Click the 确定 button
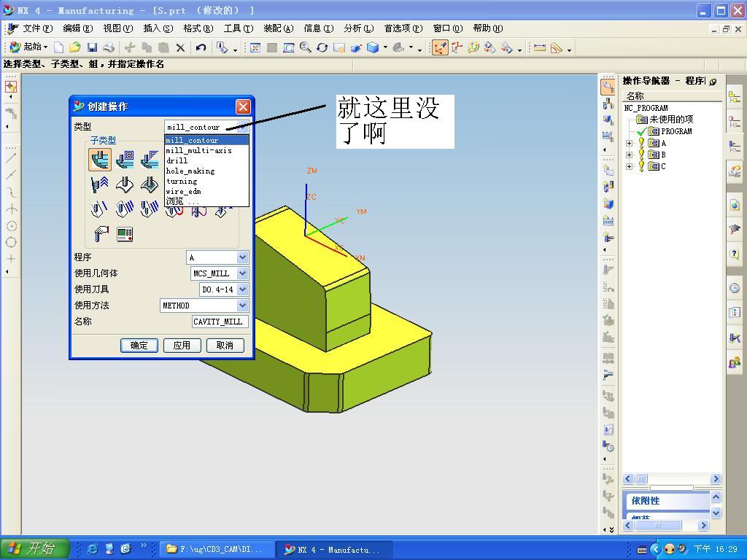 click(x=139, y=345)
